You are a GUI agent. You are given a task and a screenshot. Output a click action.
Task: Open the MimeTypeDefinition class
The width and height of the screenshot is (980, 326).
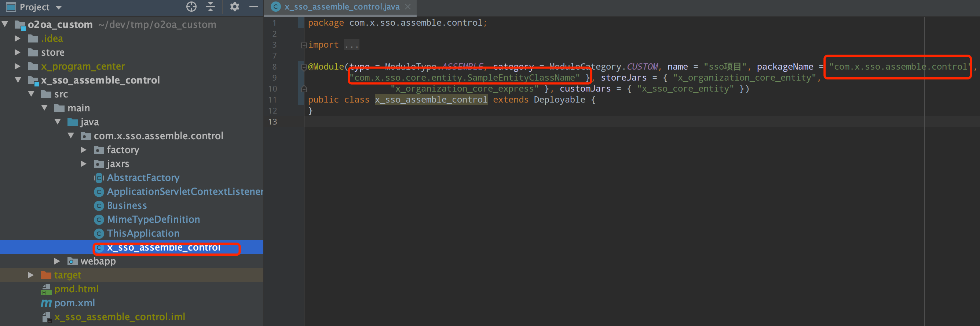click(153, 220)
